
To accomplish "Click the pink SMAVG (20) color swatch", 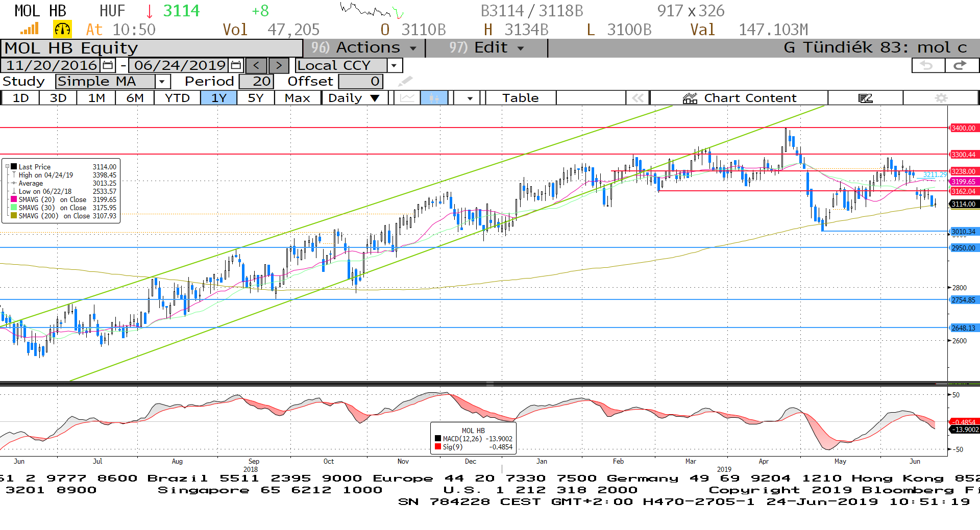I will [x=14, y=199].
